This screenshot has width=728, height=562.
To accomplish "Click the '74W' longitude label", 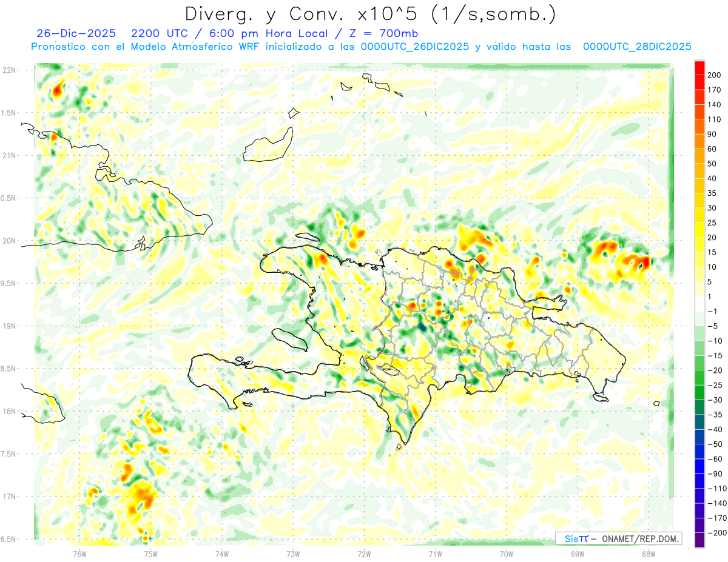I will coord(222,554).
